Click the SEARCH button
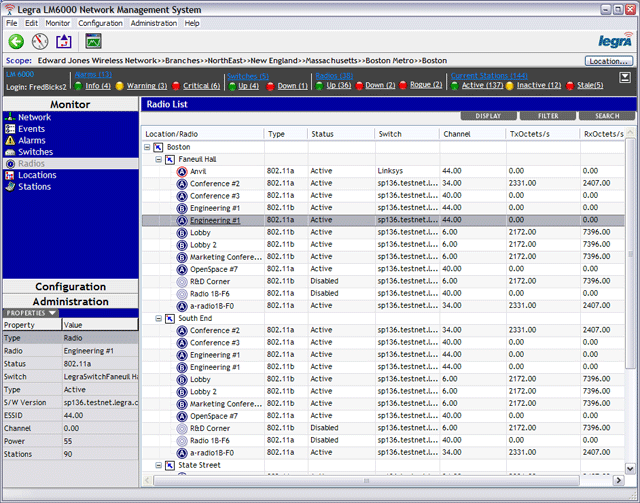The width and height of the screenshot is (640, 503). [607, 116]
